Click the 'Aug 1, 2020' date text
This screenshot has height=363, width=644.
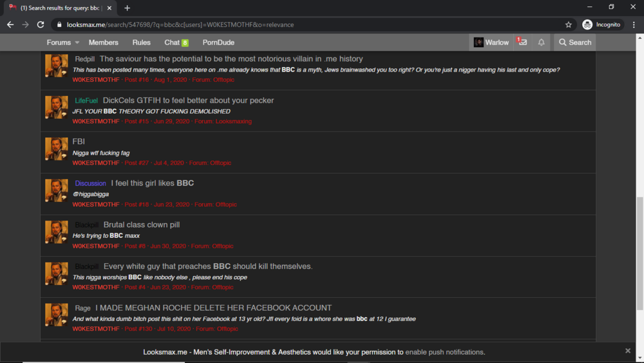[171, 80]
